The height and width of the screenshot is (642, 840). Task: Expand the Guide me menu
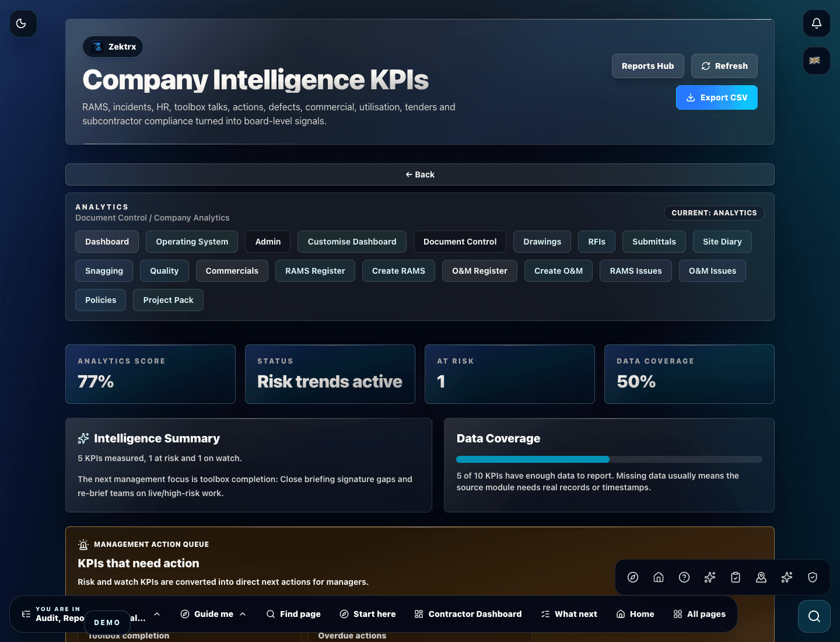(x=213, y=614)
